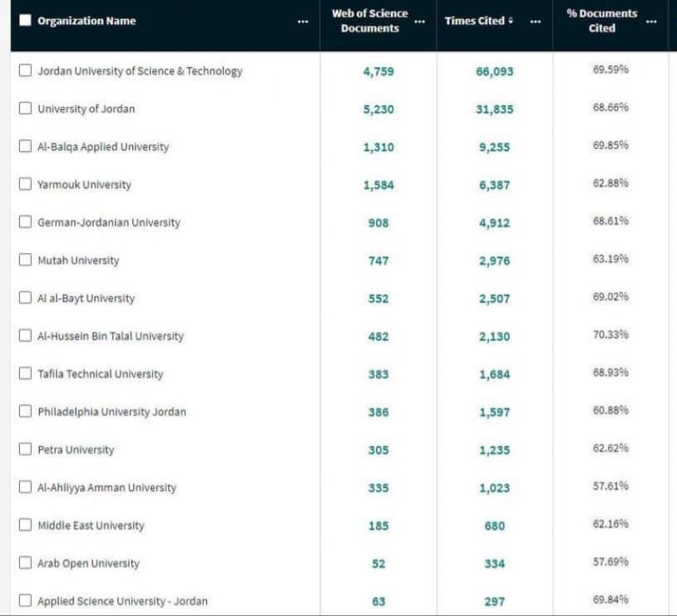Screen dimensions: 677x616
Task: Open Al-Balqa Applied University entry
Action: tap(104, 147)
